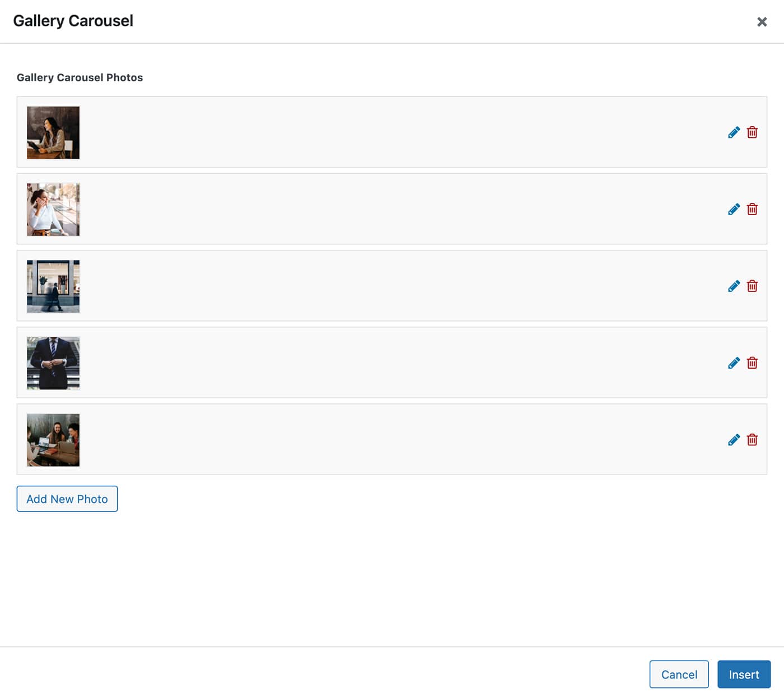784x697 pixels.
Task: Click the Gallery Carousel Photos label
Action: coord(80,77)
